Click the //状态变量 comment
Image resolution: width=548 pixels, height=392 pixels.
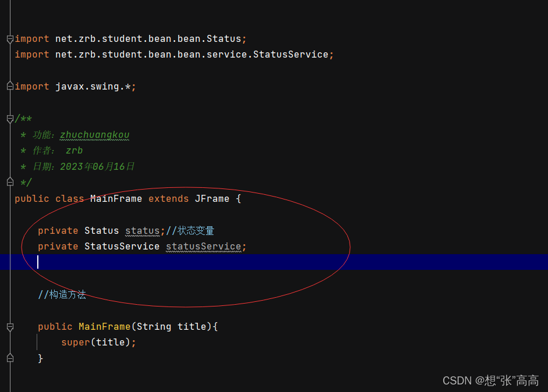[x=190, y=230]
